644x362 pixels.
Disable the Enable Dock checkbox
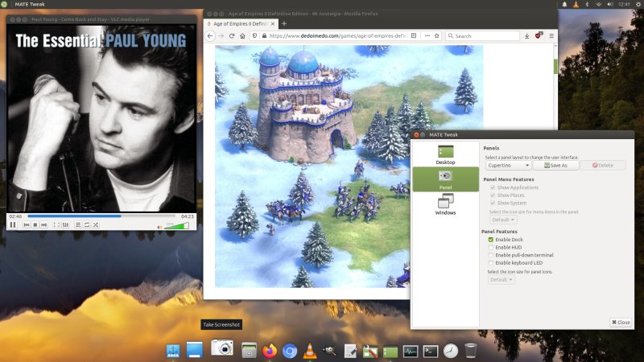click(x=491, y=240)
